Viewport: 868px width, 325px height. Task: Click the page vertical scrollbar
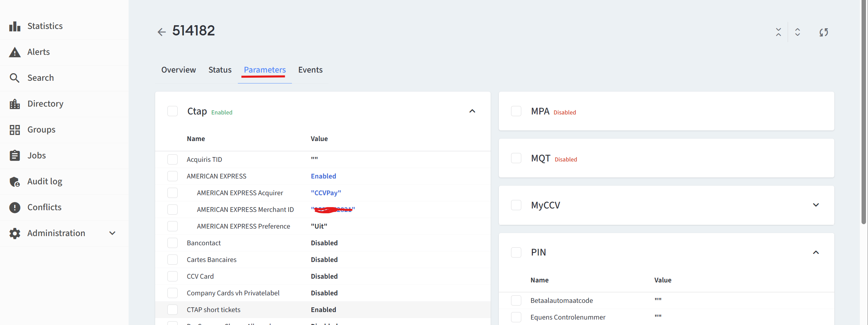[864, 112]
